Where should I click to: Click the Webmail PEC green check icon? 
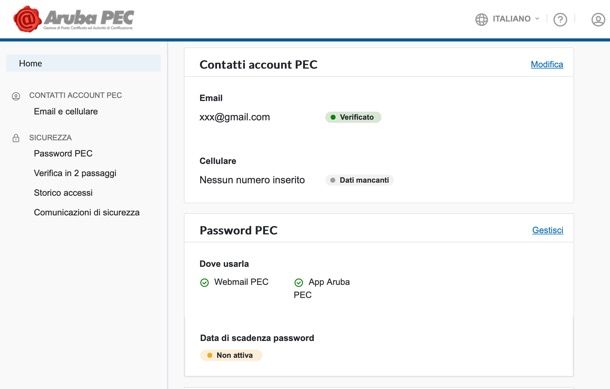pyautogui.click(x=204, y=283)
